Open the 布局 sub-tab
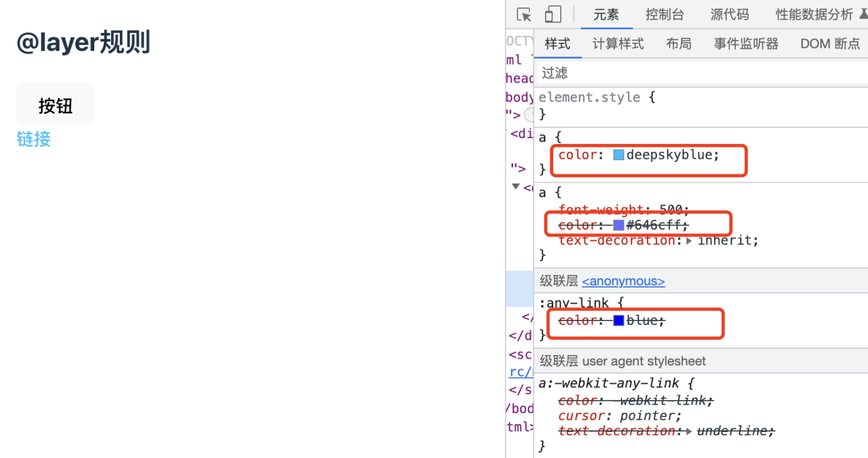 [679, 44]
